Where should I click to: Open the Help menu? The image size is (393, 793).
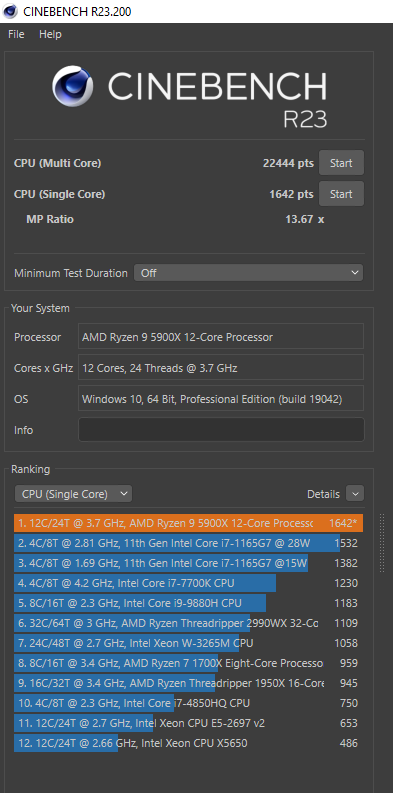[50, 34]
